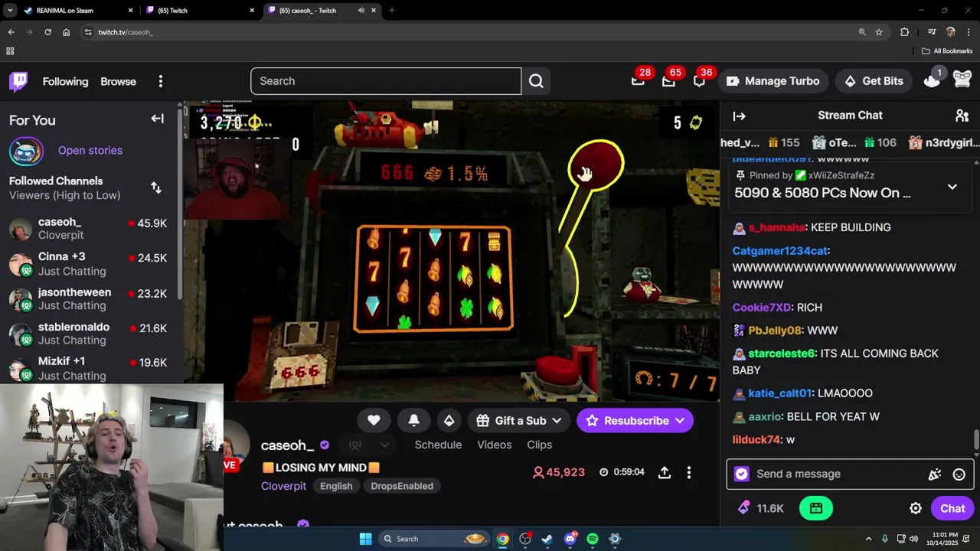980x551 pixels.
Task: Click the Turbo diamond icon below the stream
Action: (x=449, y=420)
